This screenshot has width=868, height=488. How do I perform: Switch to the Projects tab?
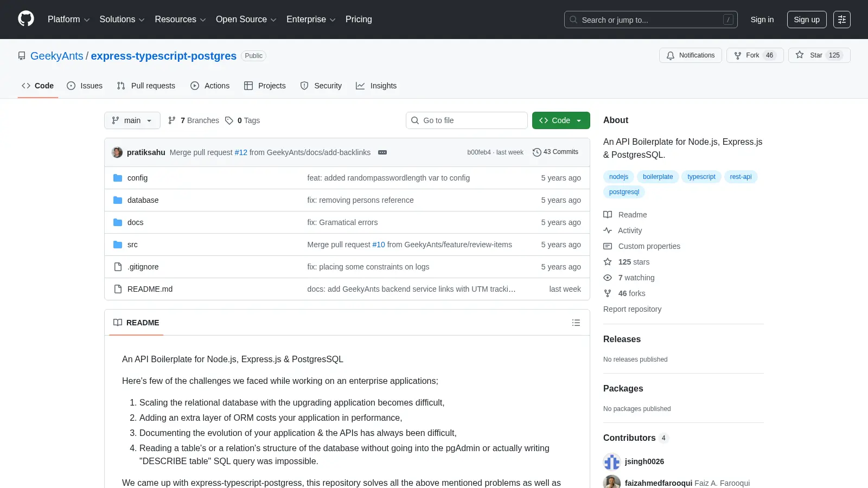point(265,86)
